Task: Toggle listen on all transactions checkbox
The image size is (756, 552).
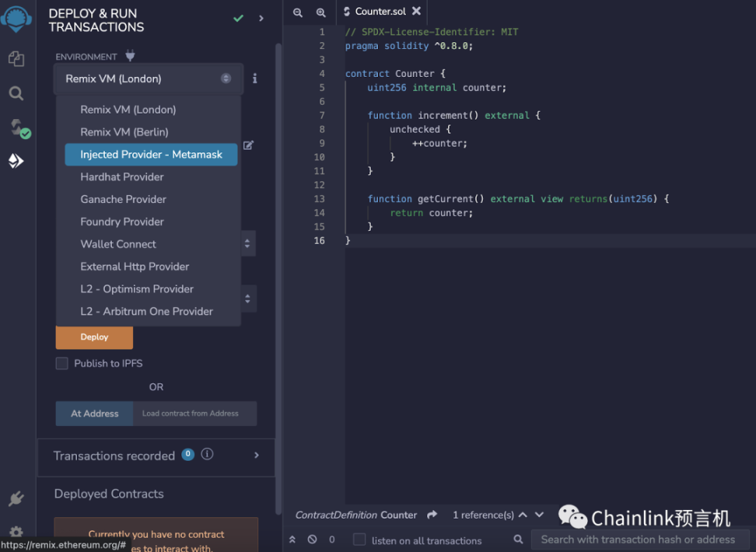Action: [359, 540]
